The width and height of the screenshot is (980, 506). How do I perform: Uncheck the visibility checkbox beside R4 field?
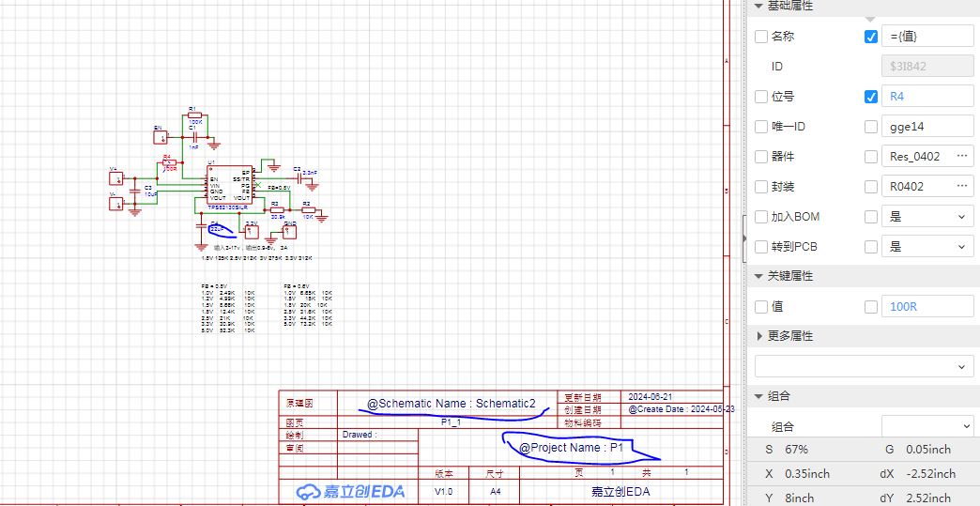[870, 97]
